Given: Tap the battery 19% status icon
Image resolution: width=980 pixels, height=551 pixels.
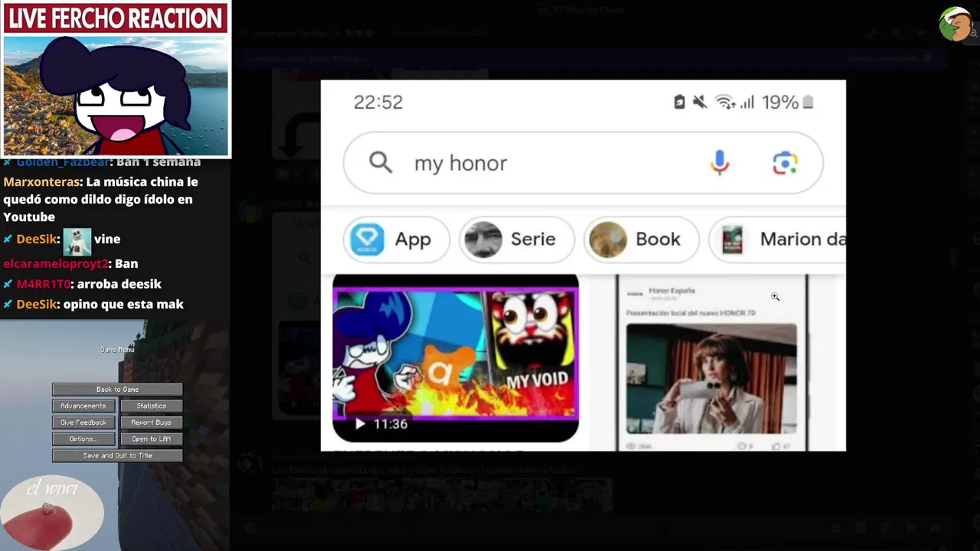Looking at the screenshot, I should tap(788, 102).
